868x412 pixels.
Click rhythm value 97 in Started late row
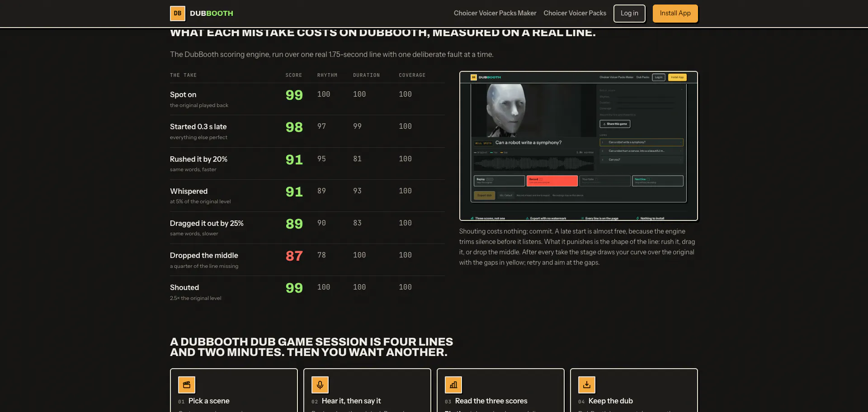[x=321, y=126]
